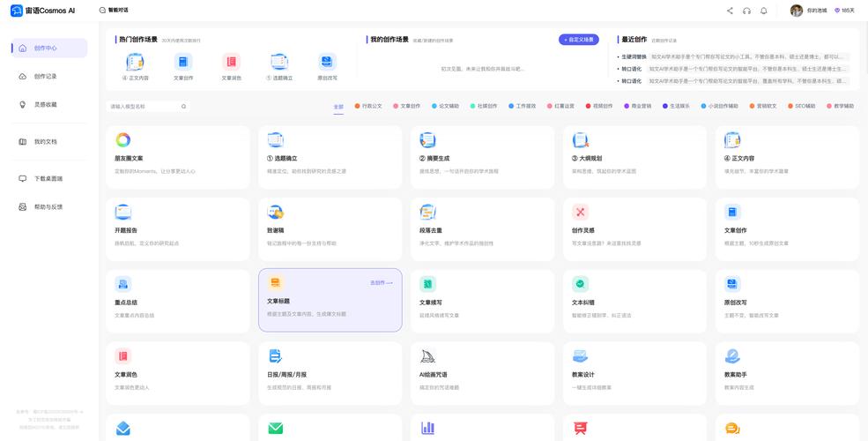The width and height of the screenshot is (868, 441).
Task: Open the notification bell
Action: click(764, 11)
